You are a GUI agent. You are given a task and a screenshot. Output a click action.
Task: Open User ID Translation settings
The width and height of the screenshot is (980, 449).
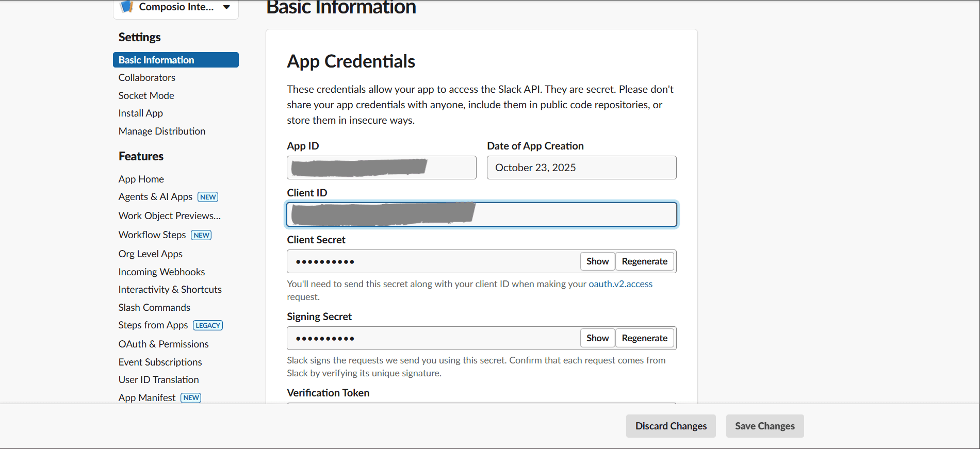pyautogui.click(x=159, y=379)
